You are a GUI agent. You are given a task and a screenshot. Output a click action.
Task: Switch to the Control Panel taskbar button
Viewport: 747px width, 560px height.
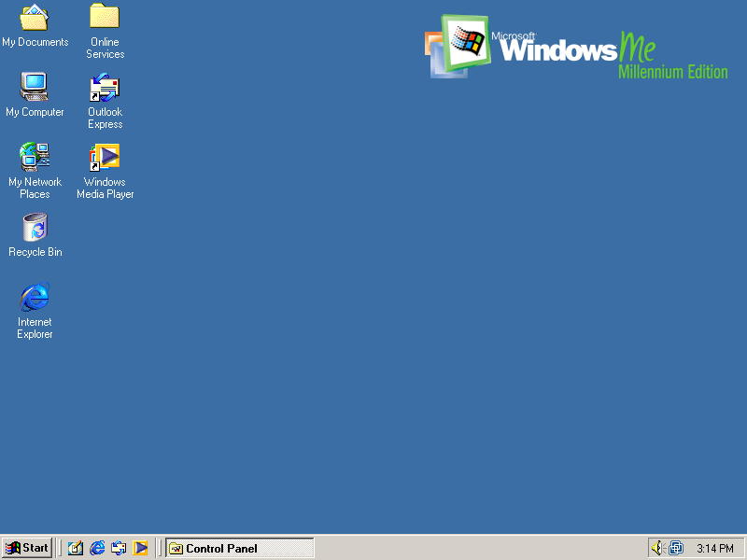239,548
